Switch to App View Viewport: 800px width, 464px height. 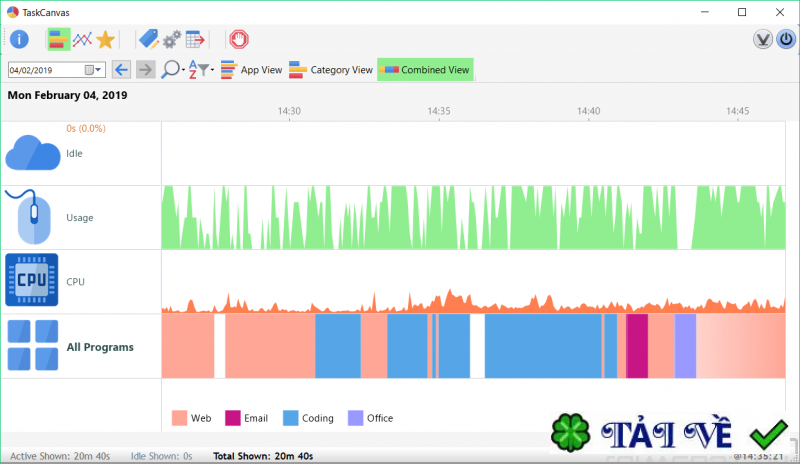tap(252, 70)
